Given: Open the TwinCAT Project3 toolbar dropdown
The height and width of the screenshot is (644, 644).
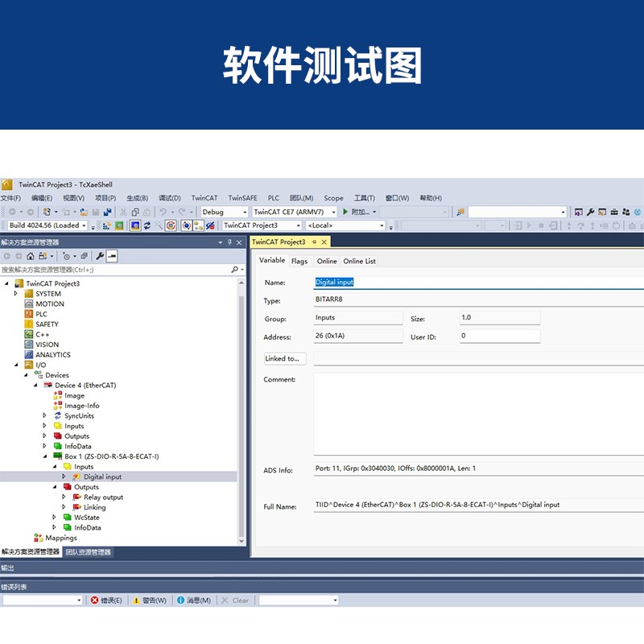Looking at the screenshot, I should (299, 225).
